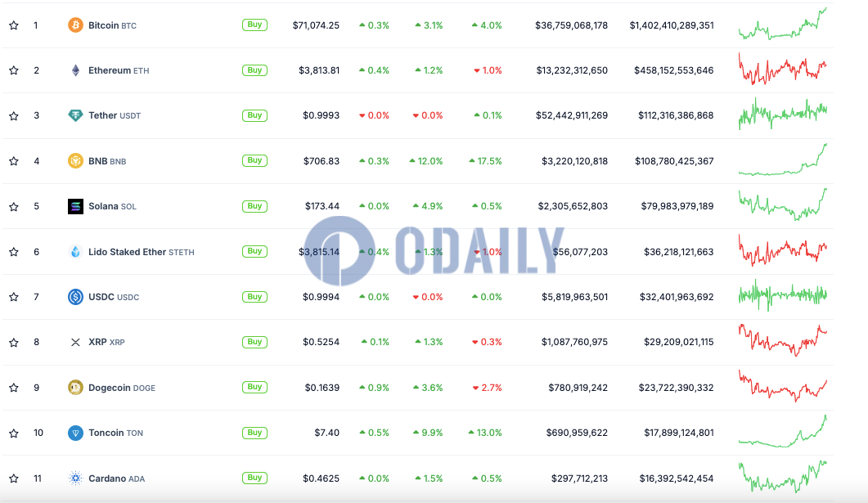
Task: Click Buy next to Cardano
Action: 254,478
